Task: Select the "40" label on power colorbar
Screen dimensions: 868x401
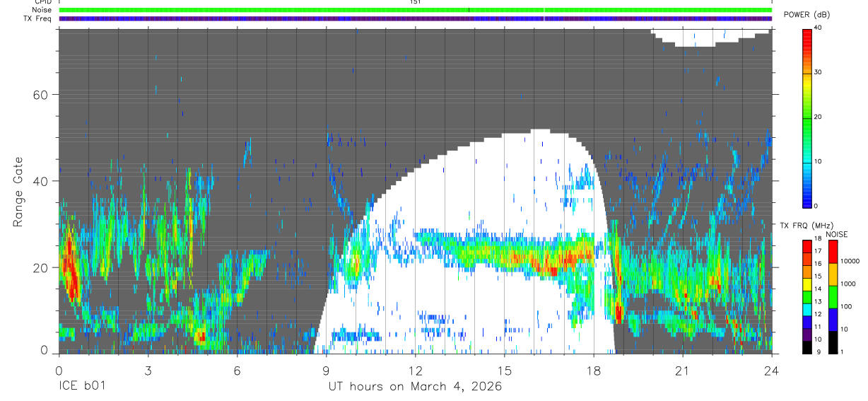Action: point(819,28)
